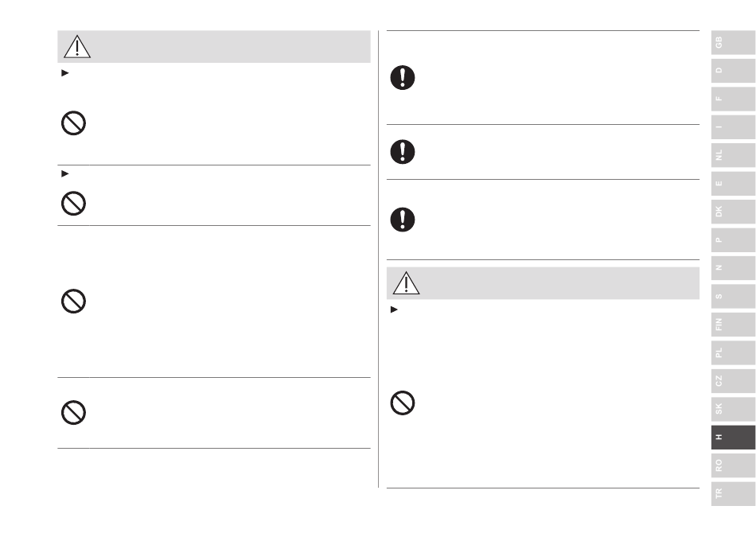756x537 pixels.
Task: Click the warning triangle in the left column header
Action: [77, 47]
